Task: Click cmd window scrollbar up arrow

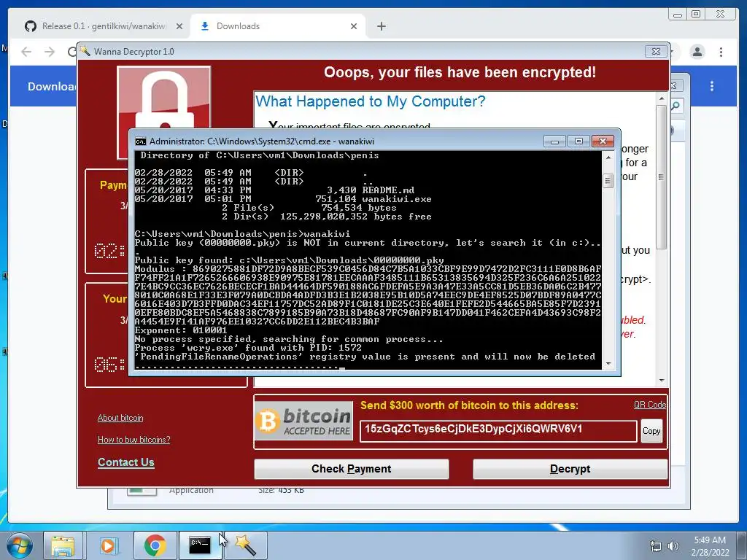Action: coord(608,157)
